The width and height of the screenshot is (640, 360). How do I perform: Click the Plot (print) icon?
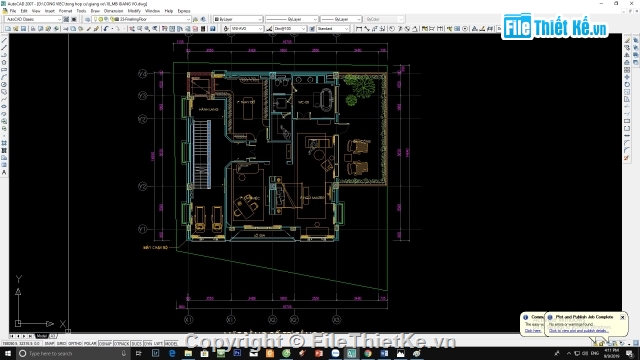pyautogui.click(x=33, y=29)
